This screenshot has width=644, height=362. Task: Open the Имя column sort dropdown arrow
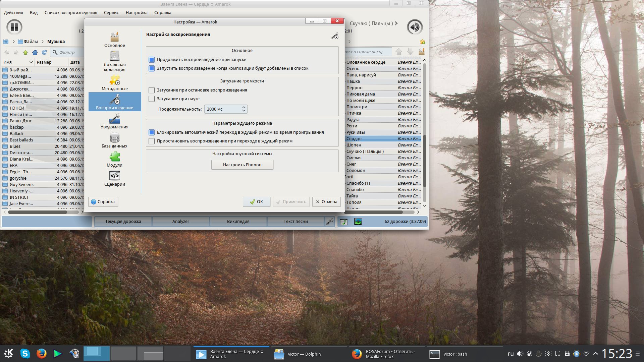(x=31, y=62)
